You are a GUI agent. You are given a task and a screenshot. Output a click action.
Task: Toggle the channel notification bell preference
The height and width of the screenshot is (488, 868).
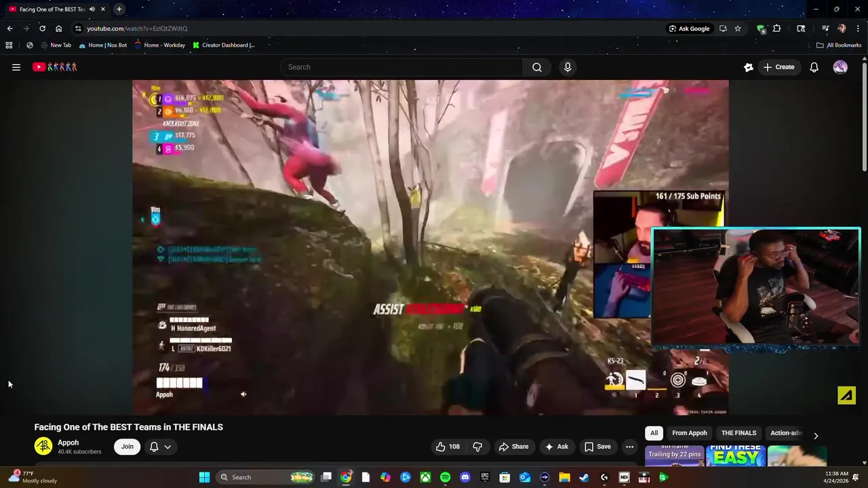tap(161, 447)
